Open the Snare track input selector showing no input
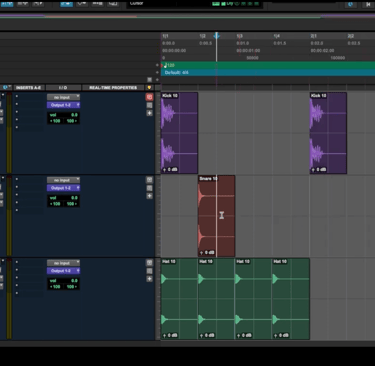Image resolution: width=375 pixels, height=366 pixels. (63, 180)
